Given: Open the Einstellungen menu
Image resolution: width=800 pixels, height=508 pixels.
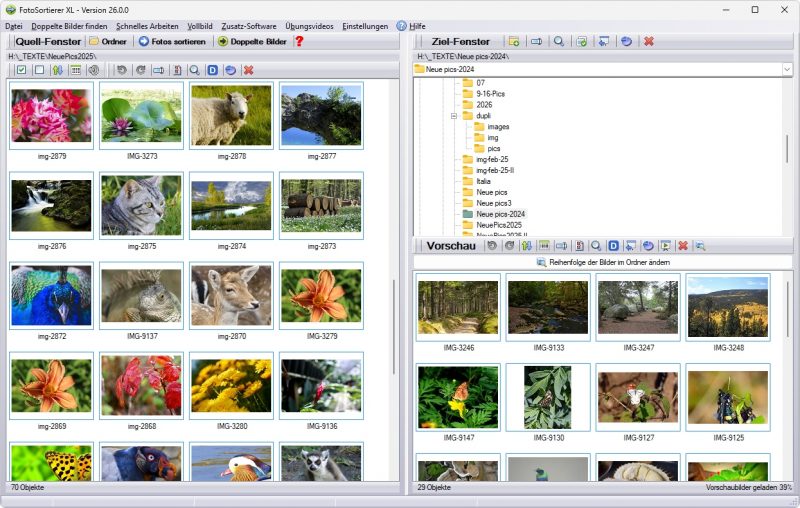Looking at the screenshot, I should (x=365, y=26).
